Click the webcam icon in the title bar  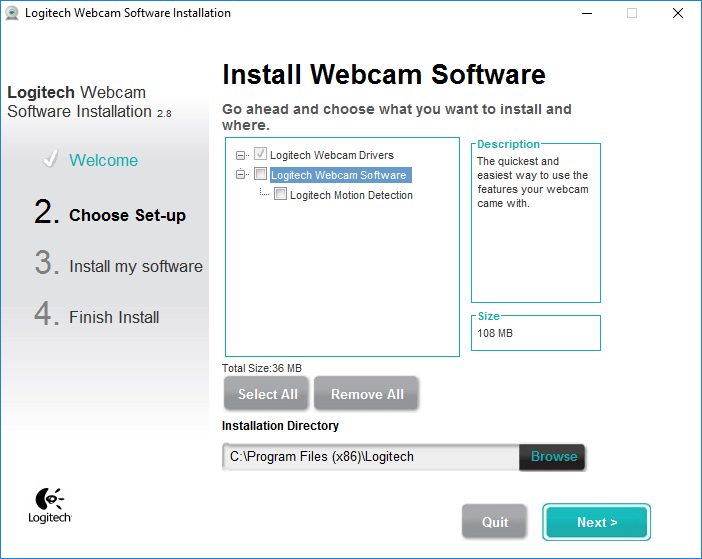(x=12, y=13)
